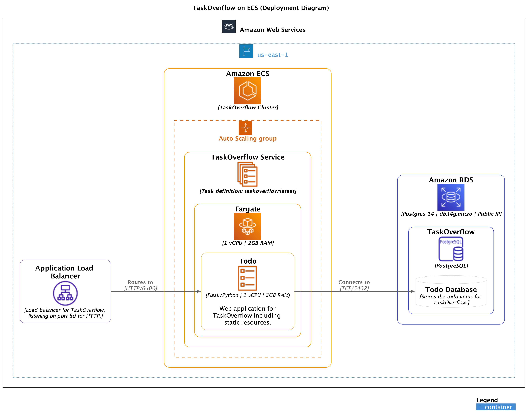The width and height of the screenshot is (527, 420).
Task: Select the Auto Scaling group label
Action: coord(247,138)
